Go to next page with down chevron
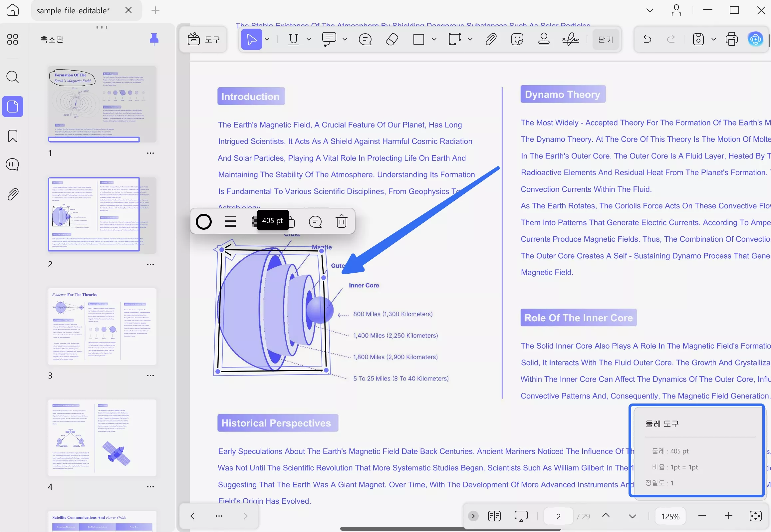 tap(632, 516)
